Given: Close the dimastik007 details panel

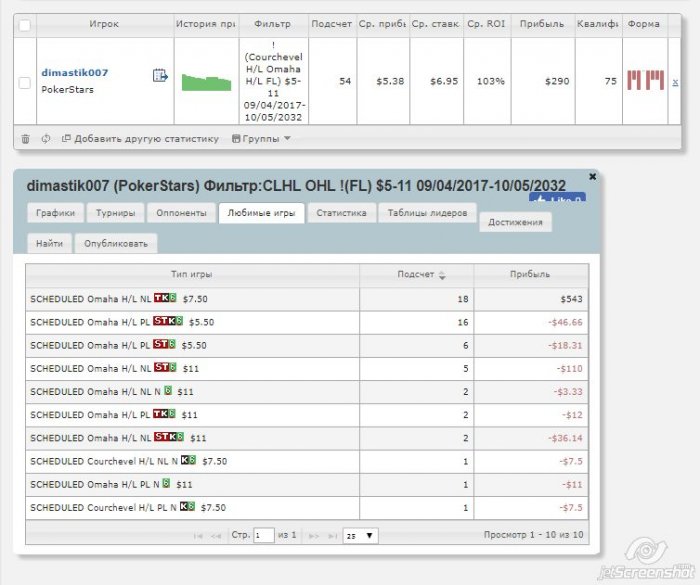Looking at the screenshot, I should click(592, 176).
